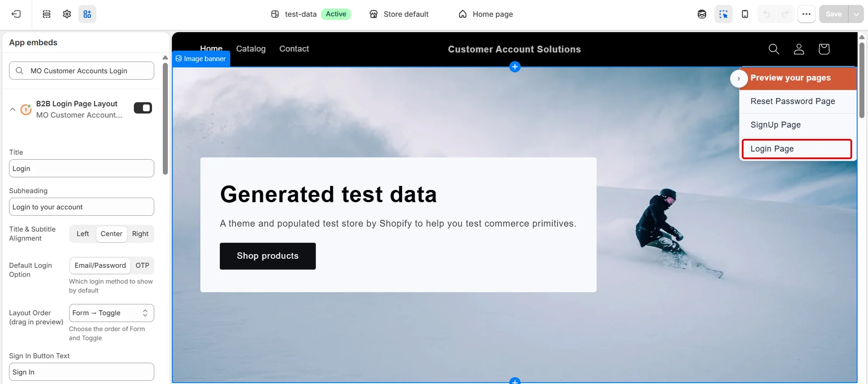Select Login Page preview
868x384 pixels.
tap(797, 149)
